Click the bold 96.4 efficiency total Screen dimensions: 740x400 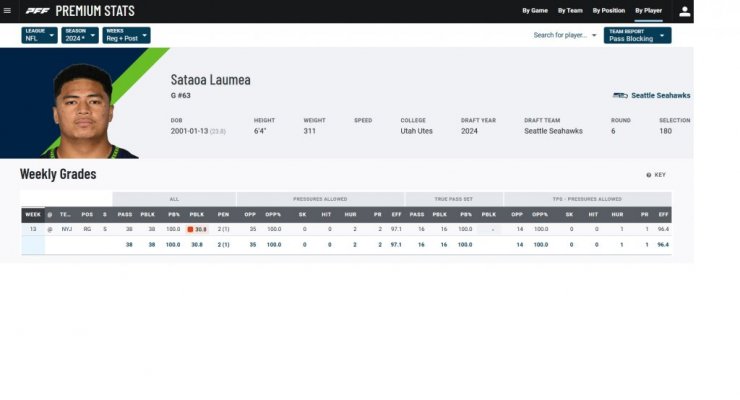(x=663, y=245)
